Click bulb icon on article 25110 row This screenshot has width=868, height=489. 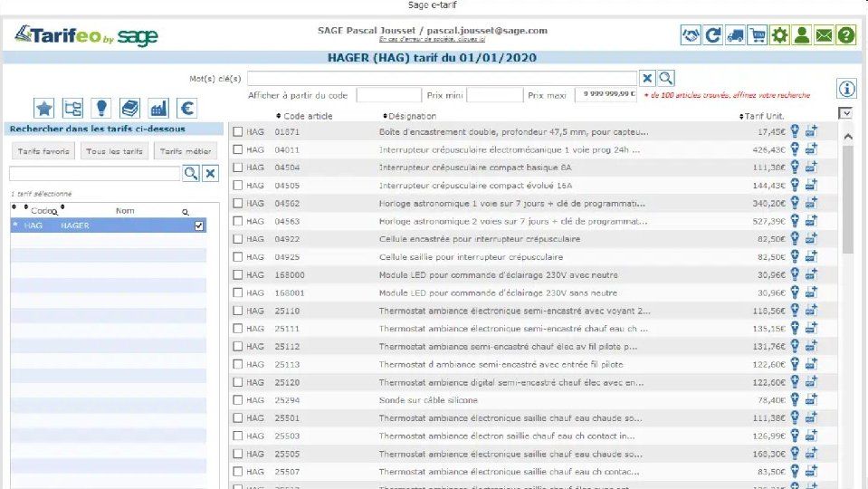(x=795, y=310)
